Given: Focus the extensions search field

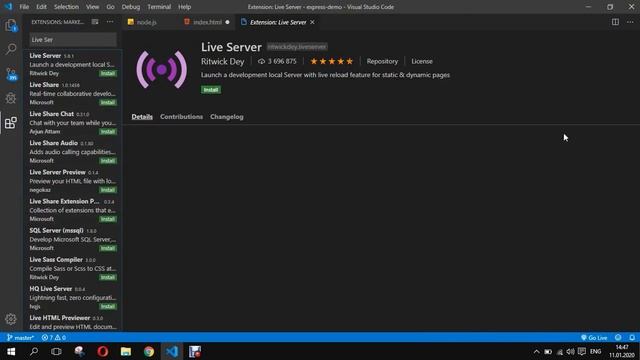Looking at the screenshot, I should 73,40.
